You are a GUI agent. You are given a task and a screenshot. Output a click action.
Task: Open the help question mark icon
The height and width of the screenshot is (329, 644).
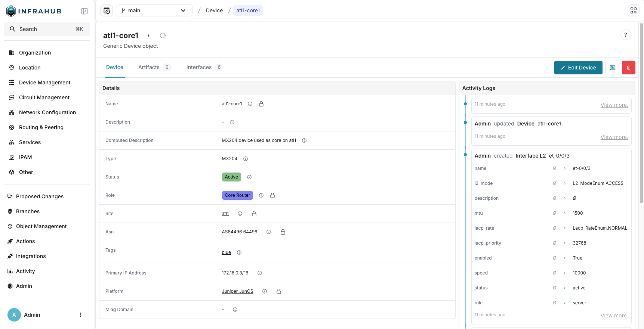625,35
